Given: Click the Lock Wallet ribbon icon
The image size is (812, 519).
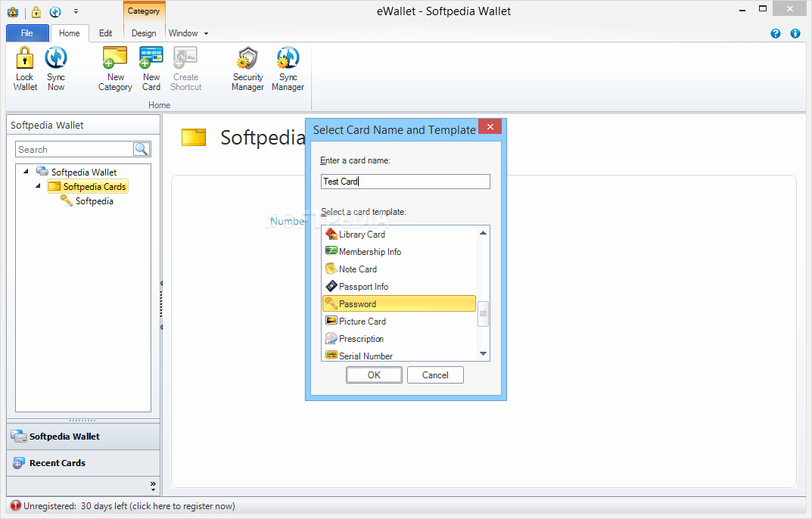Looking at the screenshot, I should pos(25,68).
